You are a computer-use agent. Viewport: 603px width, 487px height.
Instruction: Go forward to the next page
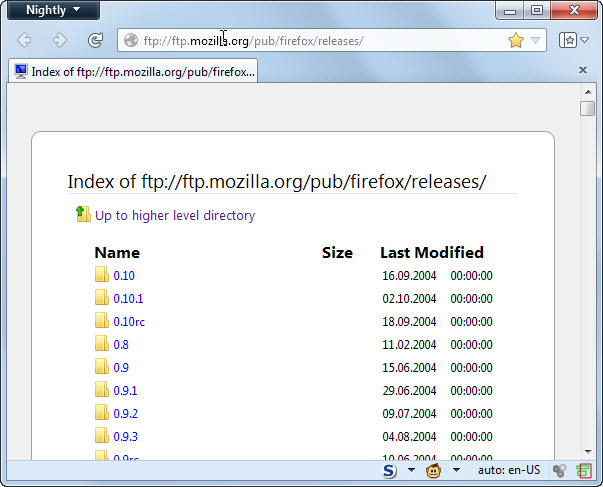[59, 40]
